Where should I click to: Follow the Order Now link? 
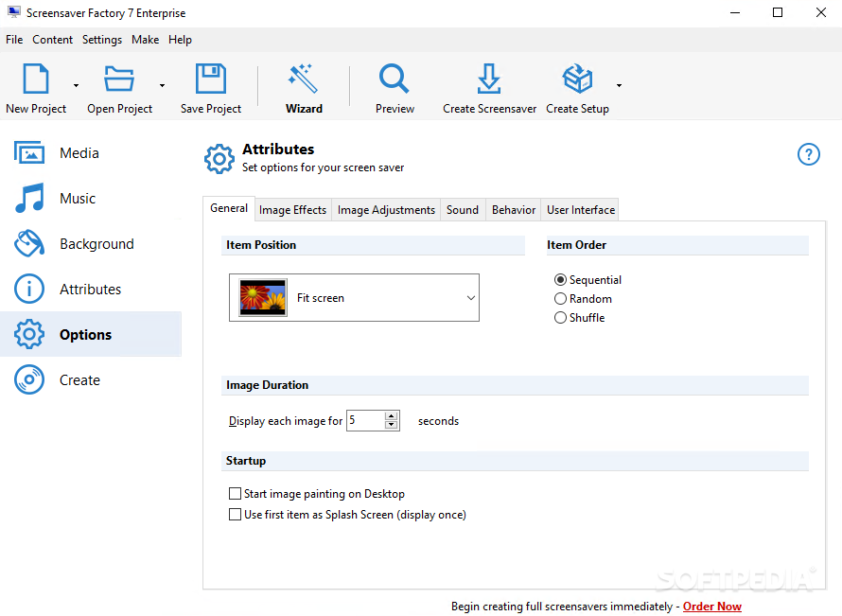point(712,607)
